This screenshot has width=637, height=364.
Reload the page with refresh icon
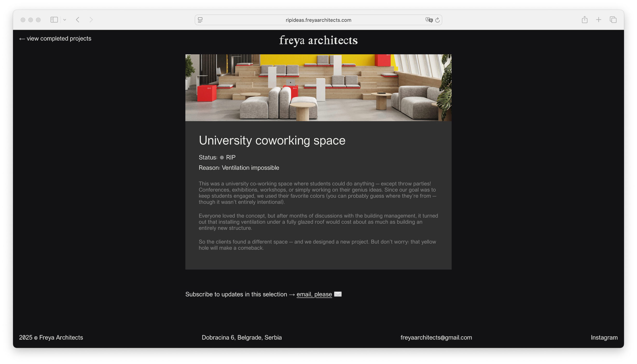tap(437, 20)
